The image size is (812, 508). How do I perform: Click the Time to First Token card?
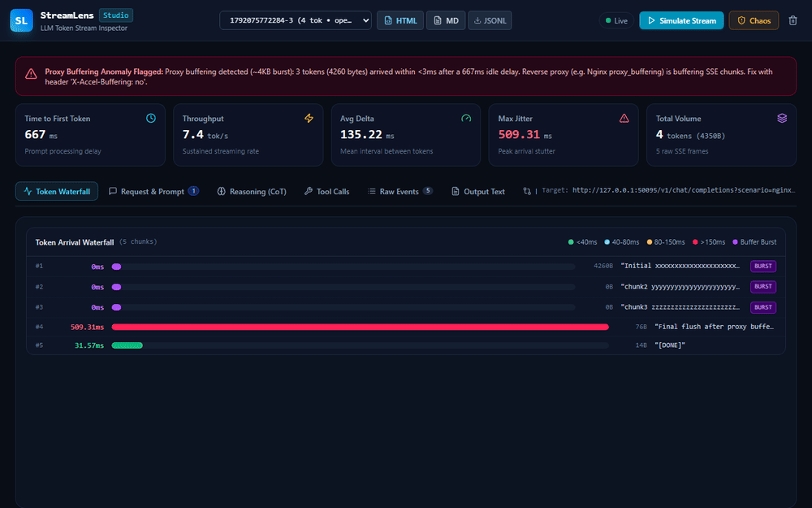coord(90,135)
